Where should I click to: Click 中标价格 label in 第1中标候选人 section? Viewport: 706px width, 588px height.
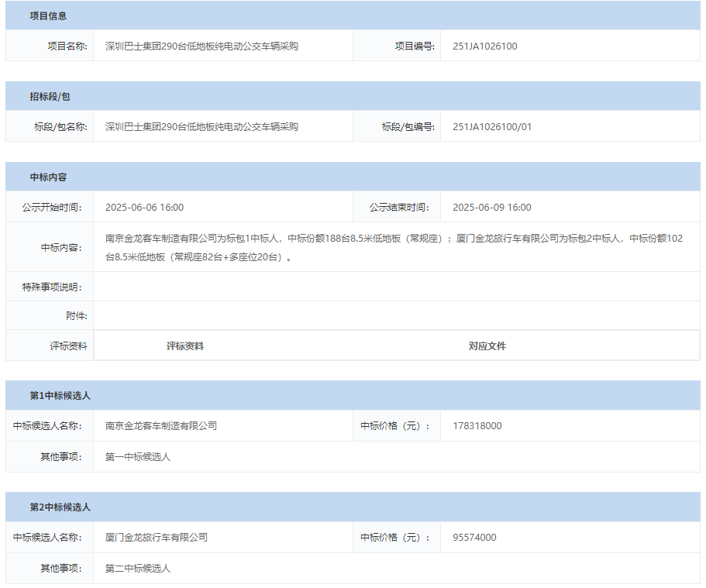(x=395, y=426)
